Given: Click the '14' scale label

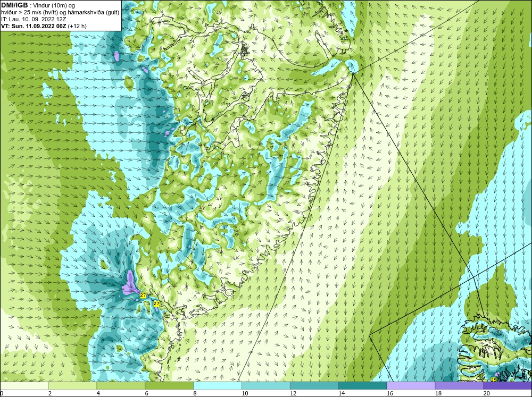Looking at the screenshot, I should [342, 393].
